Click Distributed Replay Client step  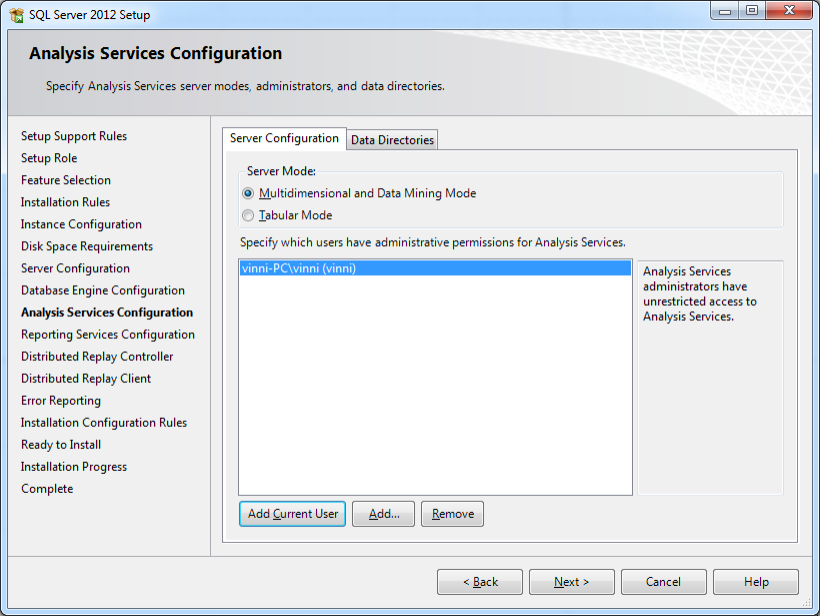(x=86, y=379)
